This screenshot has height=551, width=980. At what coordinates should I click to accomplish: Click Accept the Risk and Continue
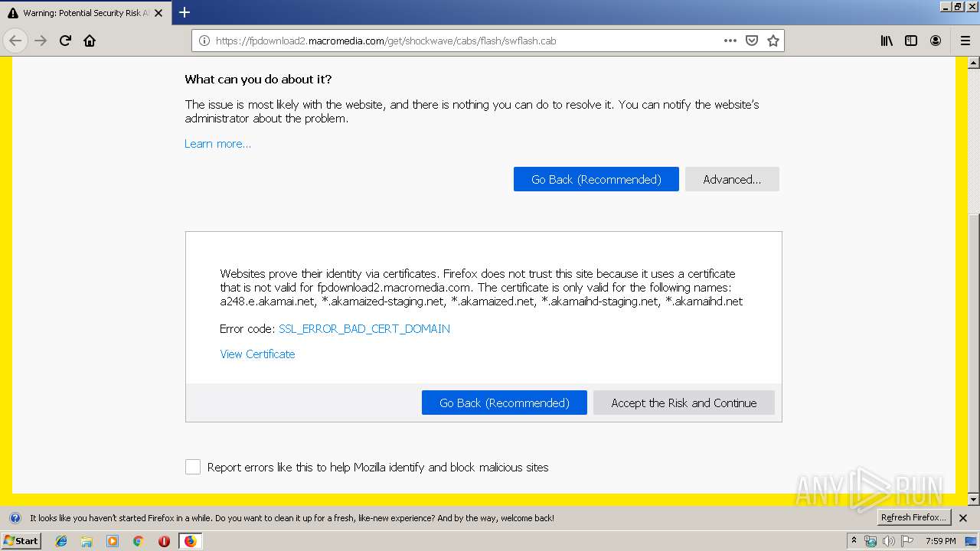(684, 403)
